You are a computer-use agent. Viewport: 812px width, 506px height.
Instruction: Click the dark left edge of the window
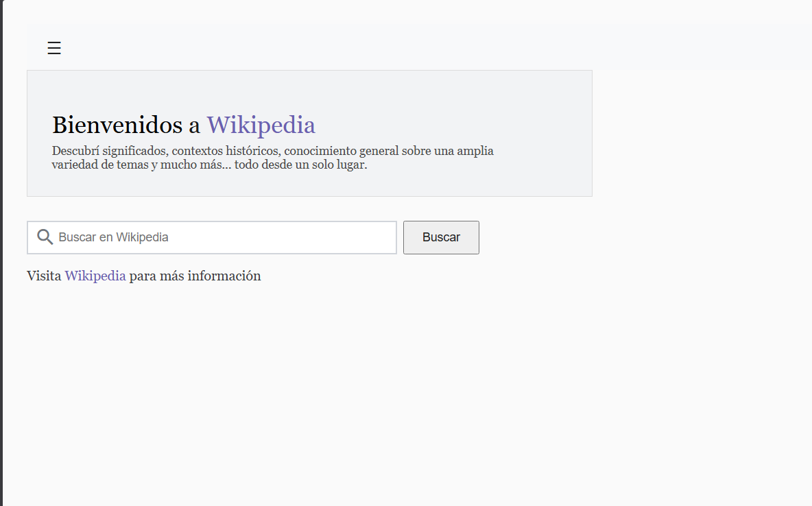click(1, 274)
